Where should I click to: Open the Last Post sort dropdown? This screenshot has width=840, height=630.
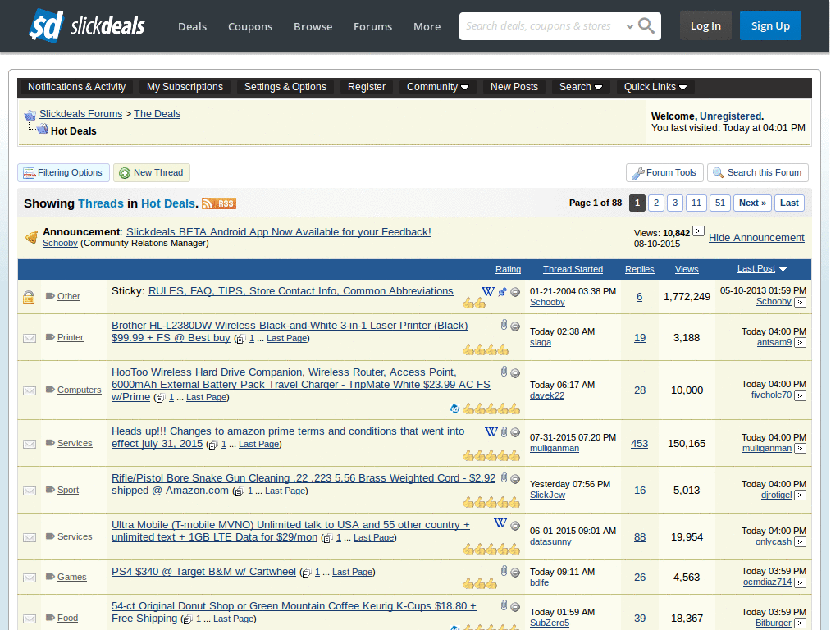tap(760, 269)
